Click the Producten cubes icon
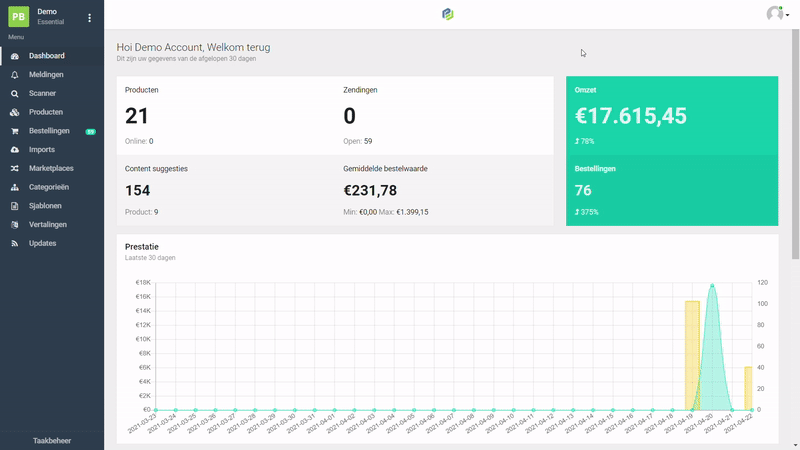 [15, 112]
